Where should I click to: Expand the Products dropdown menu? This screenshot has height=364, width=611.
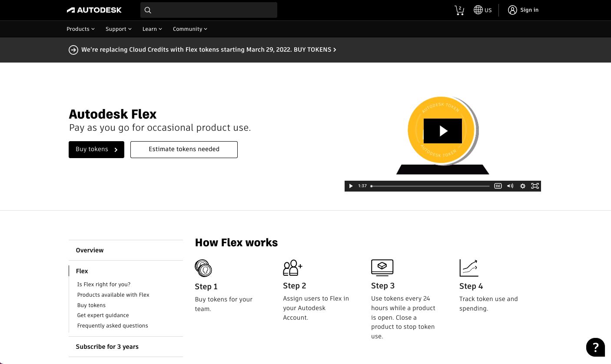point(80,29)
